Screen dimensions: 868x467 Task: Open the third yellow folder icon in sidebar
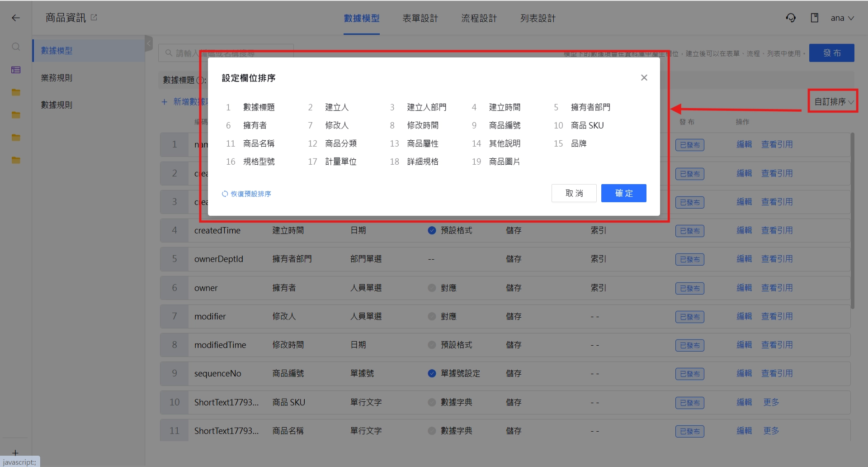coord(16,138)
